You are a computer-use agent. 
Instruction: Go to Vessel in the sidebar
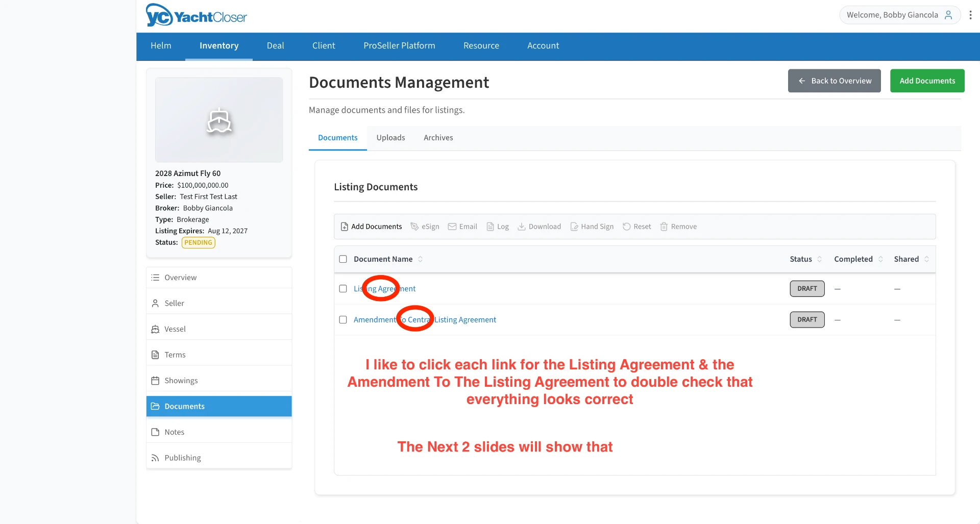[x=219, y=329]
